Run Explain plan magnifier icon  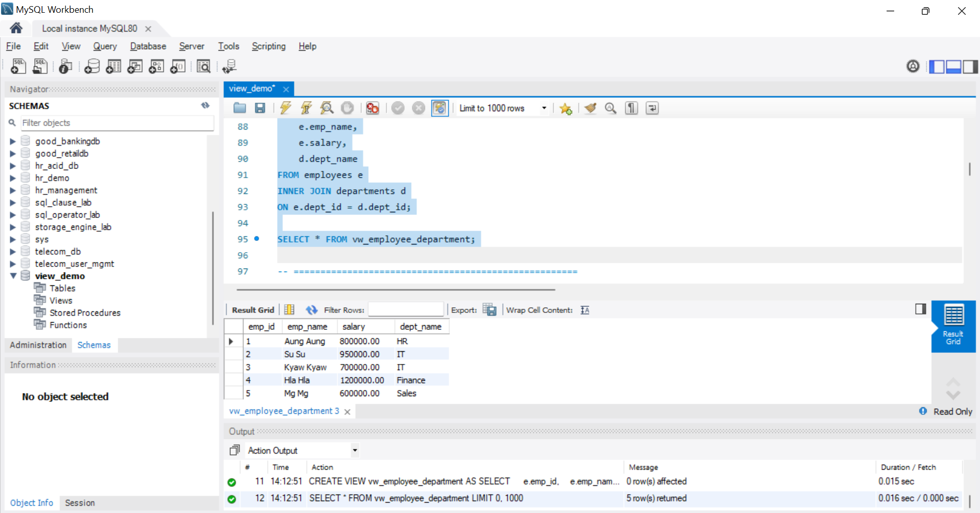327,108
